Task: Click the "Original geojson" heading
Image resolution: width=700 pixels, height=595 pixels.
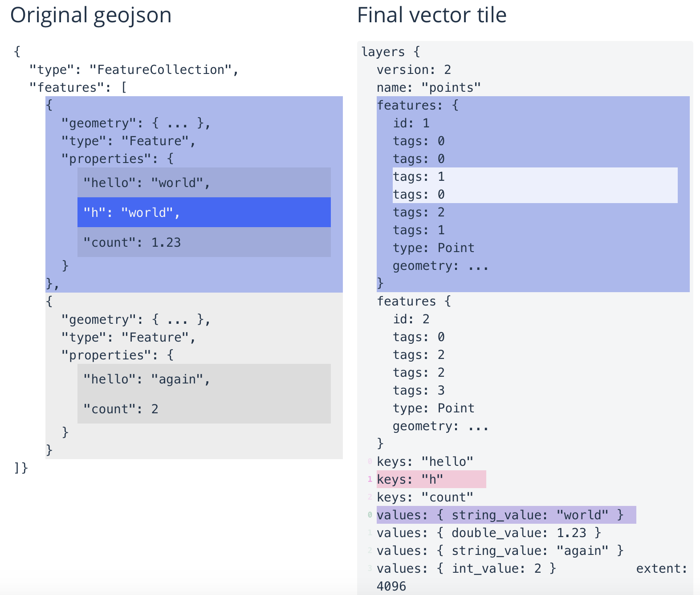Action: (91, 15)
